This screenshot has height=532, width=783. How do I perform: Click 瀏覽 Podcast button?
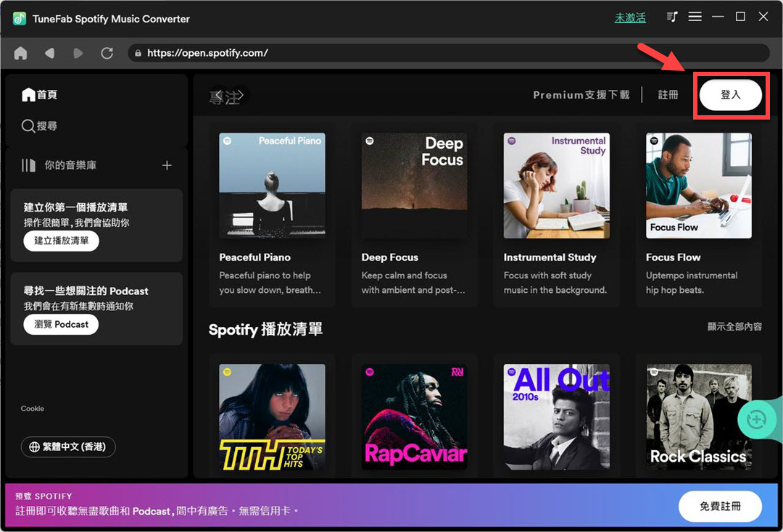61,325
